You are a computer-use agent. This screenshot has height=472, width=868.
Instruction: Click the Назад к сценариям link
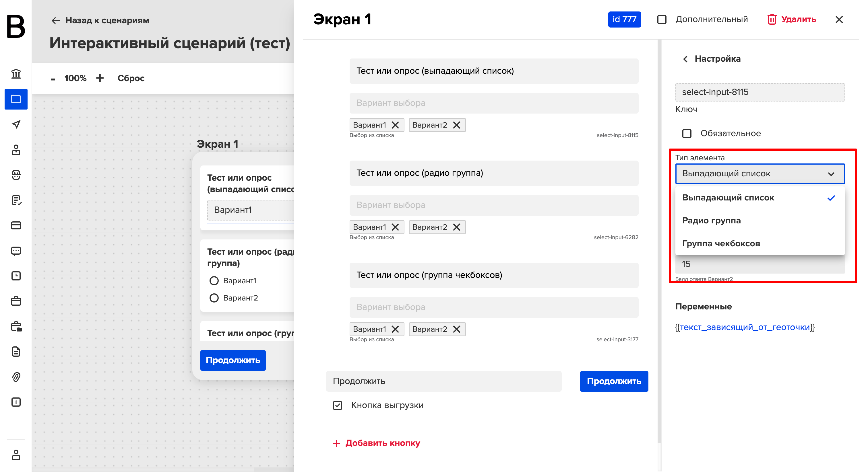[x=100, y=21]
